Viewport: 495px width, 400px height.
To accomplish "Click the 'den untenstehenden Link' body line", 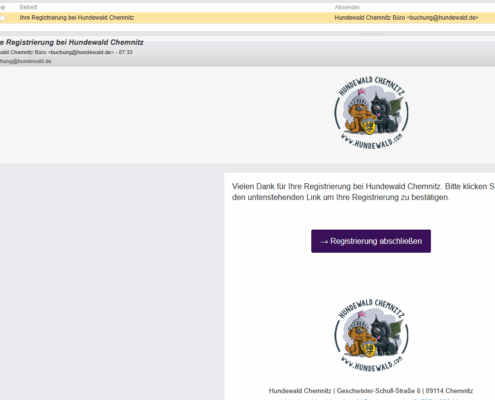I will 341,198.
